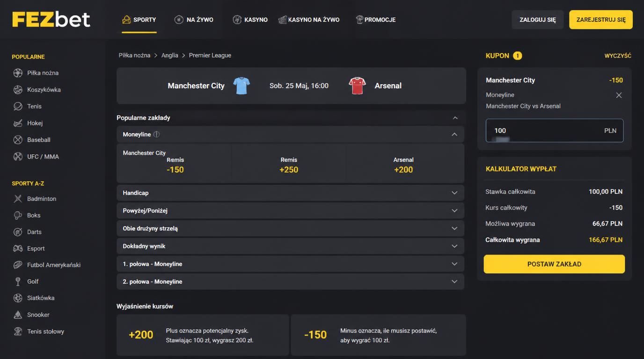This screenshot has width=644, height=359.
Task: Expand the Dokładny wynik market
Action: click(x=290, y=246)
